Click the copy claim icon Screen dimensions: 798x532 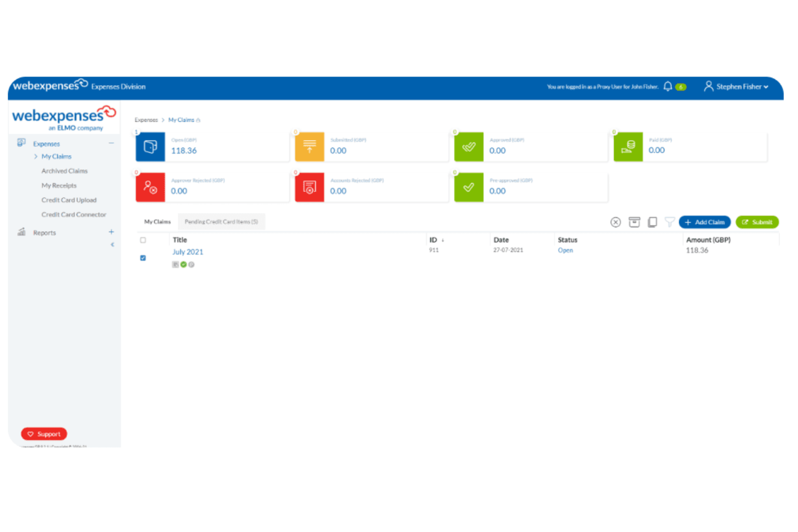click(x=652, y=222)
